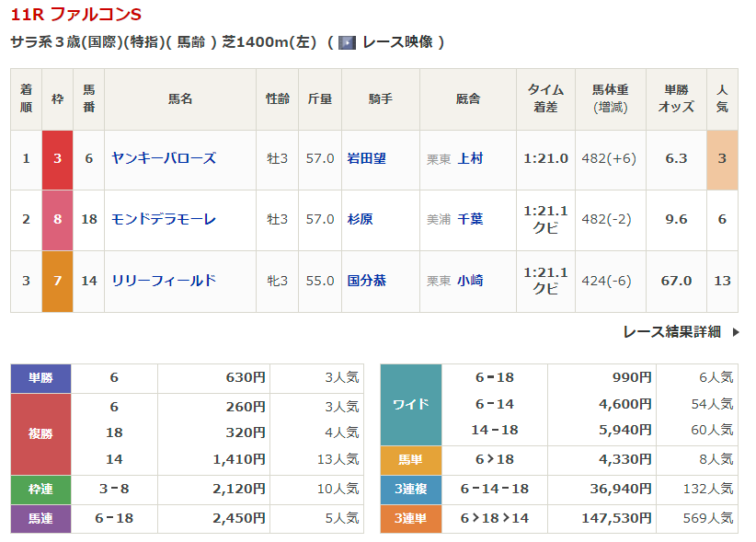Click the 馬名 column header

pos(180,98)
